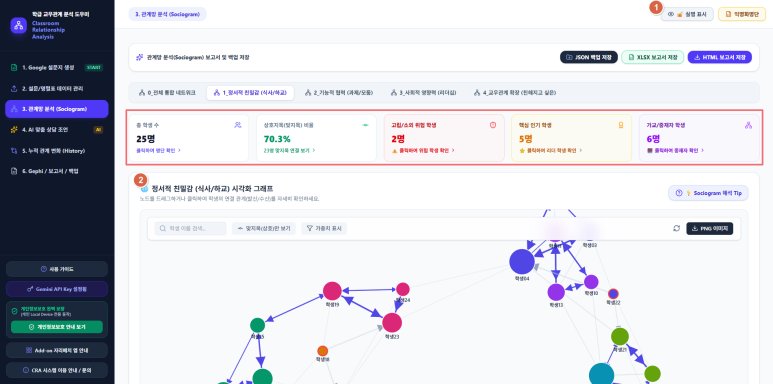This screenshot has height=384, width=773.
Task: Click the green icon on the 70.3% card
Action: (x=365, y=125)
